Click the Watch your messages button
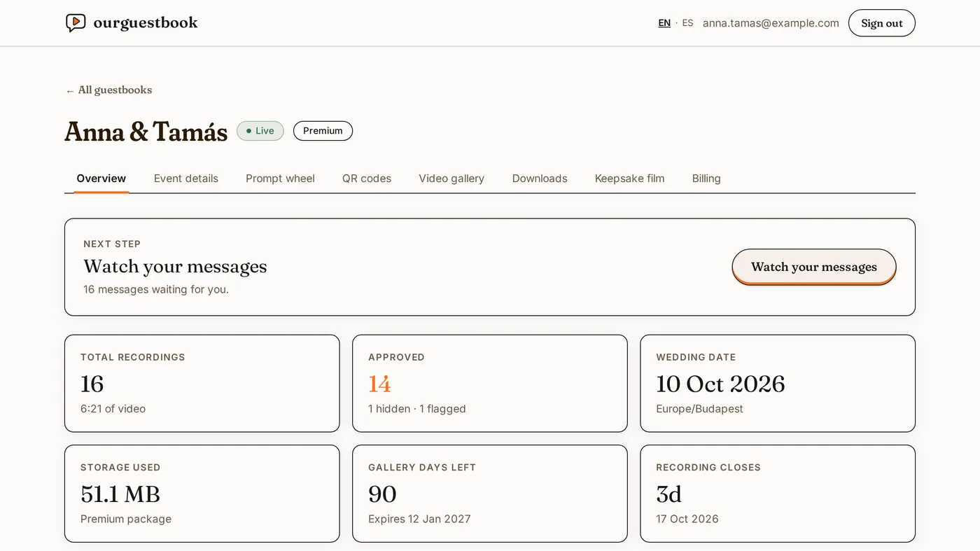980x551 pixels. [814, 267]
